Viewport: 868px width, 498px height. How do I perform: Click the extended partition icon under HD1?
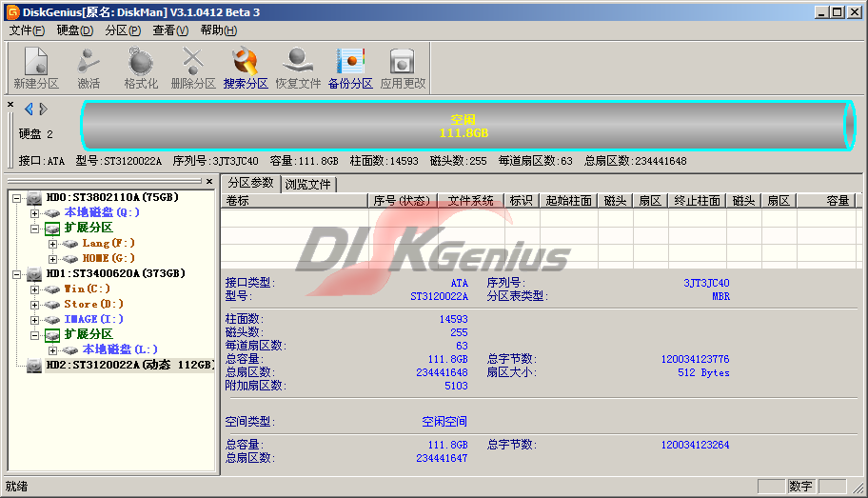pyautogui.click(x=52, y=334)
